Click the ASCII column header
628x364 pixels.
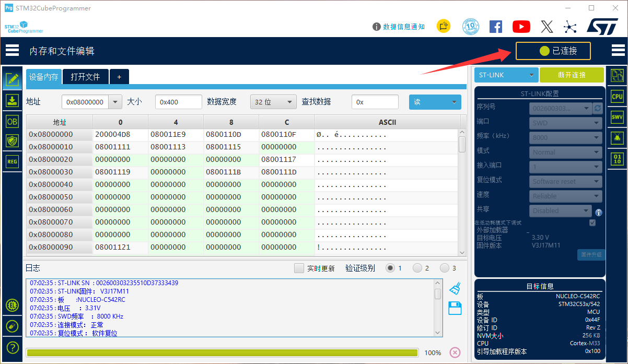tap(387, 122)
